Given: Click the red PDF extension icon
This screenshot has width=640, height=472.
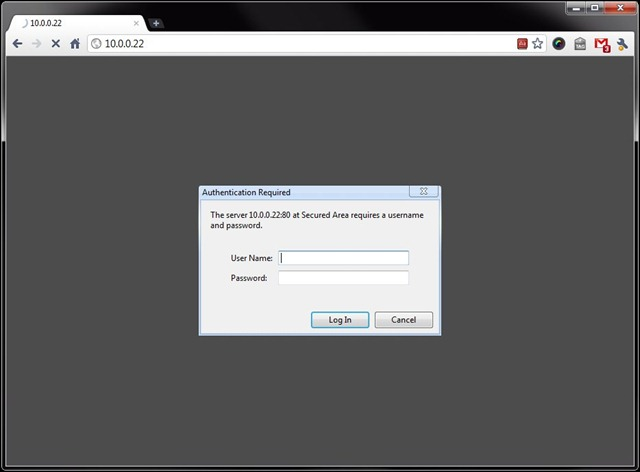Looking at the screenshot, I should [x=522, y=43].
